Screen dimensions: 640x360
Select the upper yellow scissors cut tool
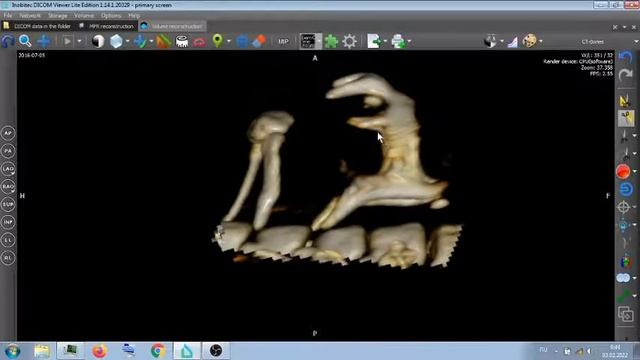click(625, 100)
